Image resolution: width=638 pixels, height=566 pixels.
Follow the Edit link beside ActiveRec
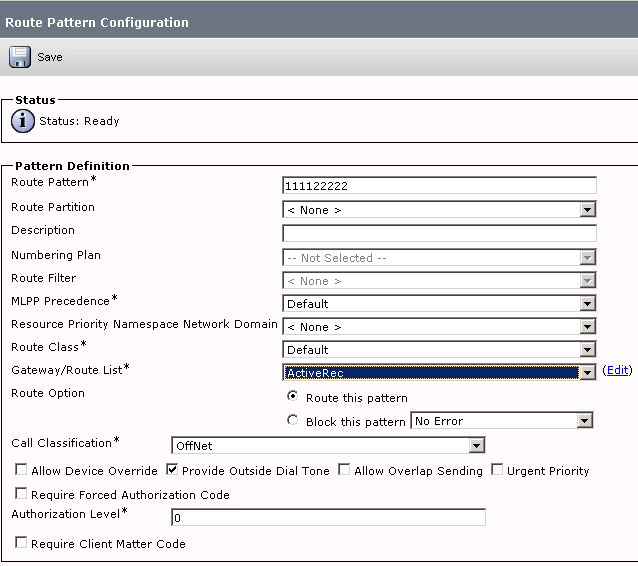617,370
